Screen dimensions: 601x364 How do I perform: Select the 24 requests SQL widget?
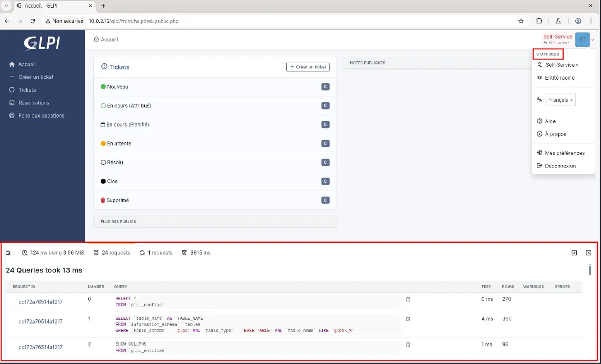(112, 253)
